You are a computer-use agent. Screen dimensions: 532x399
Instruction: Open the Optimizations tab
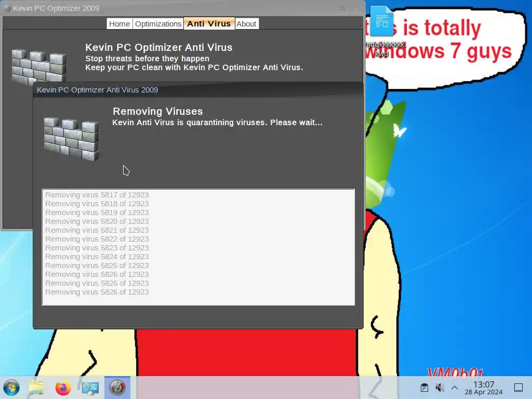coord(158,24)
